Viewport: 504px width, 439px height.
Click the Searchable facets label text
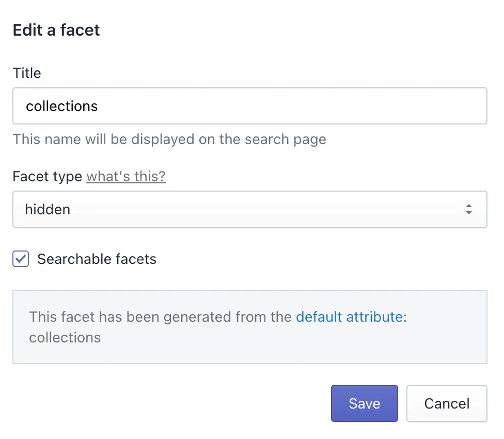[x=96, y=259]
